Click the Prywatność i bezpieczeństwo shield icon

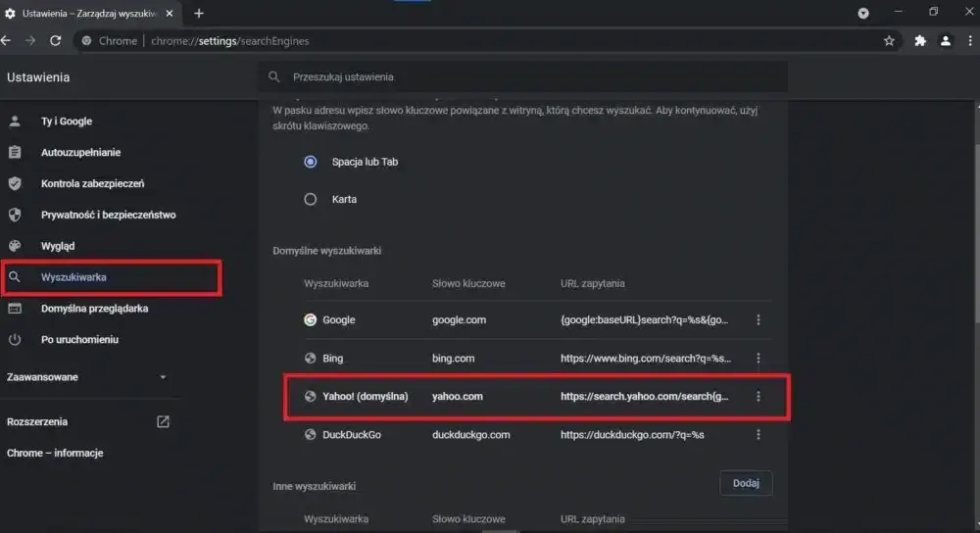15,215
